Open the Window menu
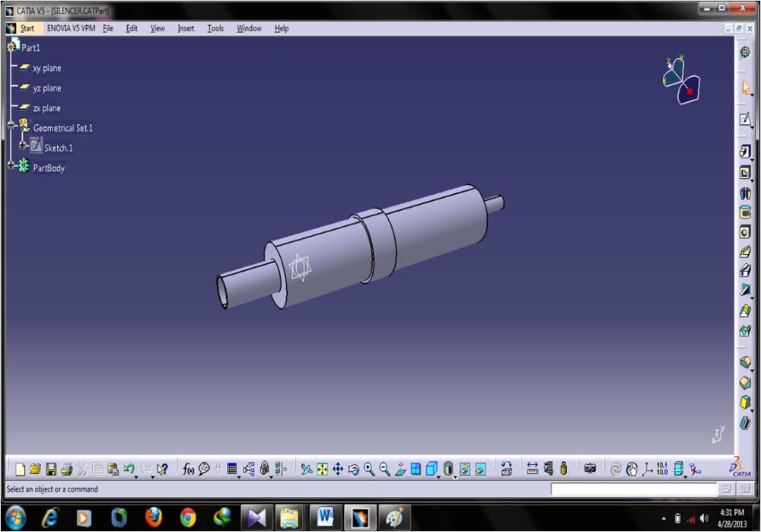761x532 pixels. (x=249, y=28)
